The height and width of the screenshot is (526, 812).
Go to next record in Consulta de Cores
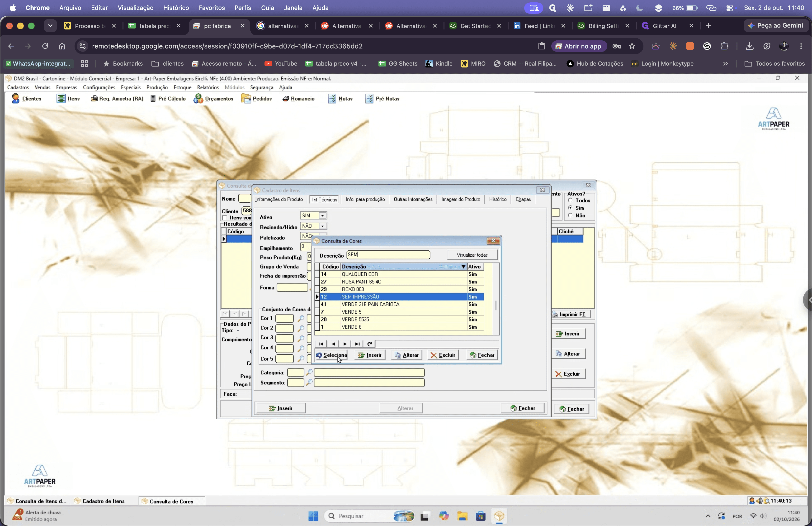(345, 344)
